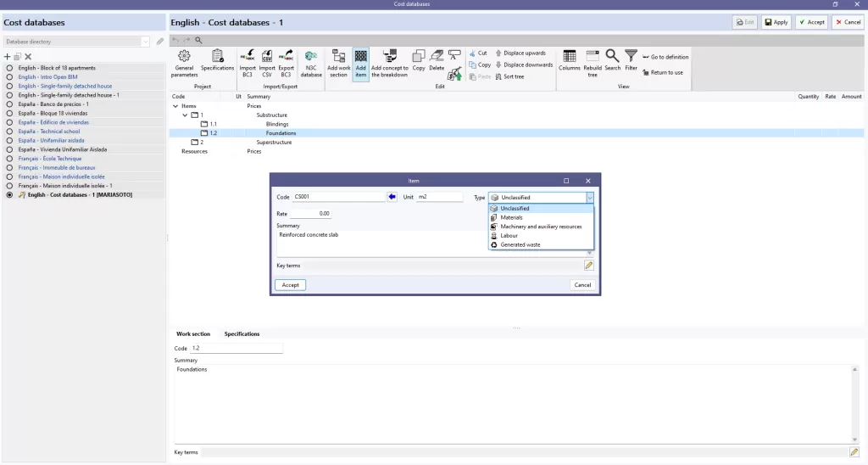Image resolution: width=868 pixels, height=465 pixels.
Task: Click Sort tree option
Action: 509,76
